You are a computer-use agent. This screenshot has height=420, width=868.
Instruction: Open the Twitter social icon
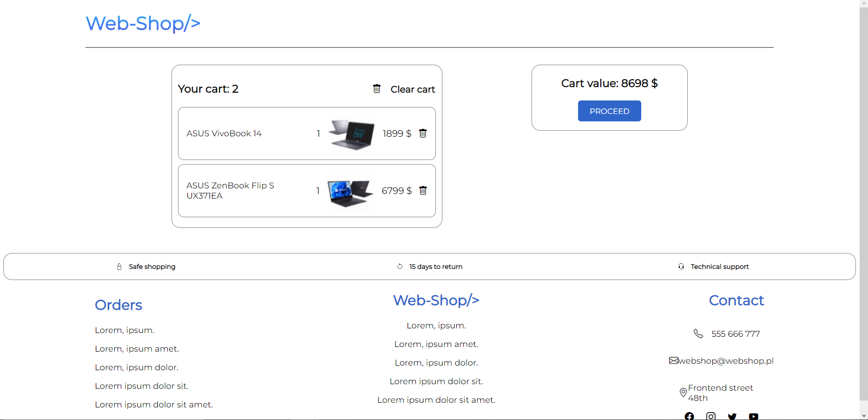pyautogui.click(x=732, y=416)
